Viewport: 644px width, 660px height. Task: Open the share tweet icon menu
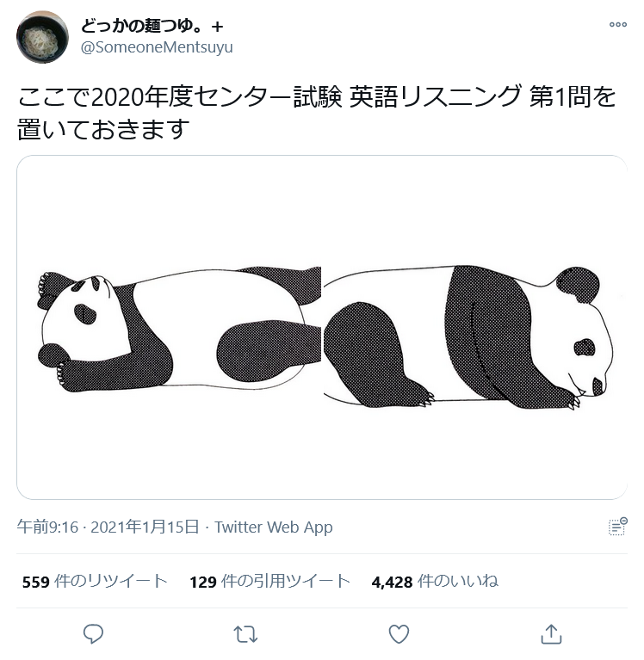(550, 634)
